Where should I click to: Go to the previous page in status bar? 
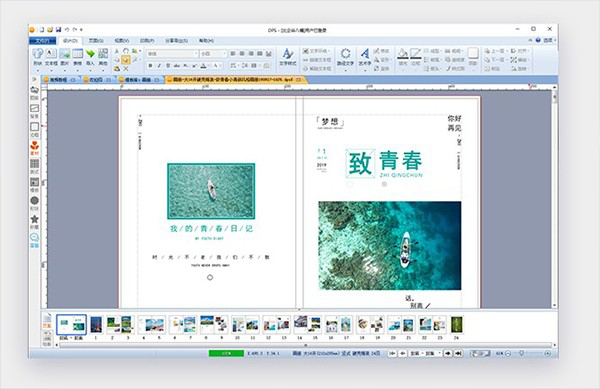[402, 353]
